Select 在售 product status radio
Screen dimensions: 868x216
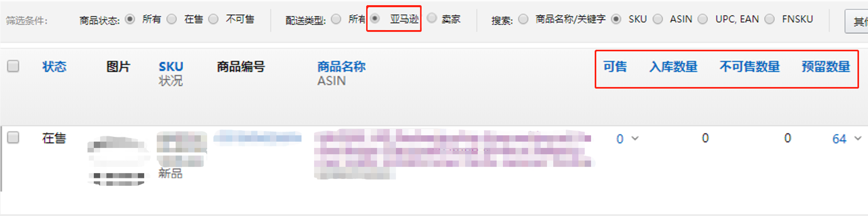pos(172,19)
